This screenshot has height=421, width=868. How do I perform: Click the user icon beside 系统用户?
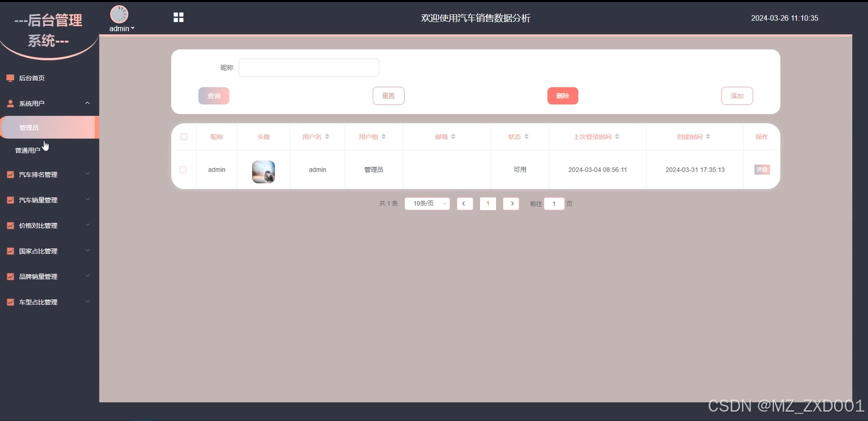(10, 103)
